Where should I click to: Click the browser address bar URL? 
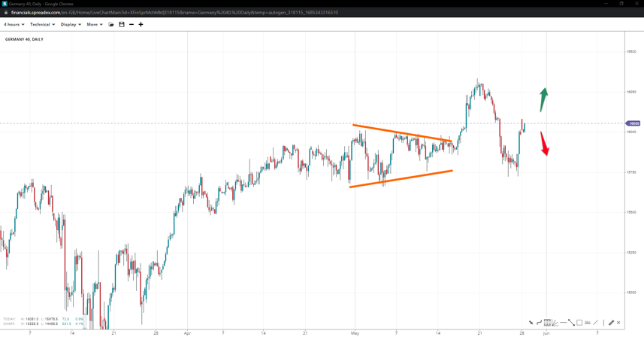173,13
